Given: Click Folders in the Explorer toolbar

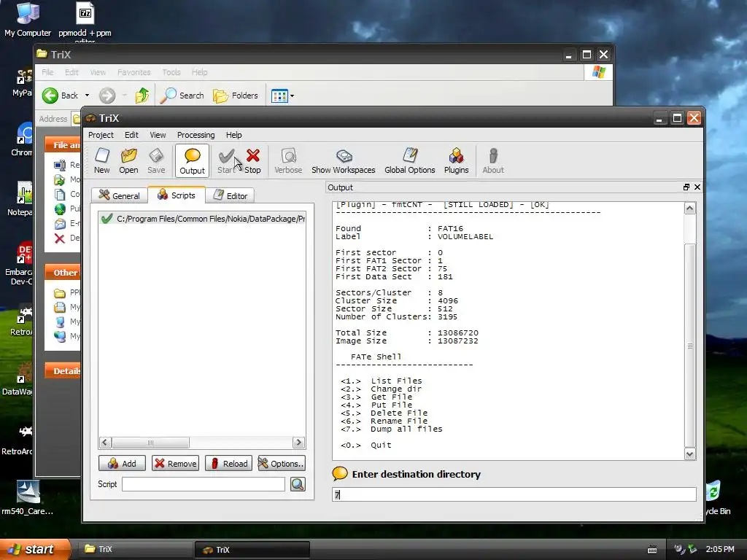Looking at the screenshot, I should pos(236,96).
